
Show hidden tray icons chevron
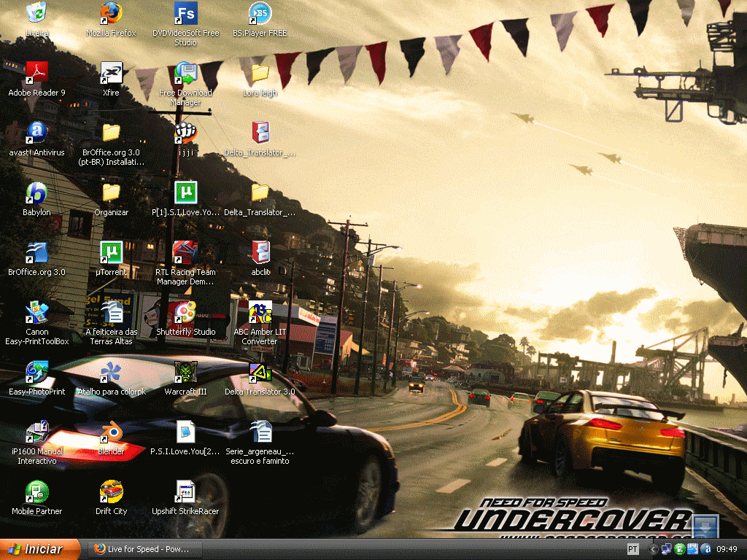click(x=653, y=550)
